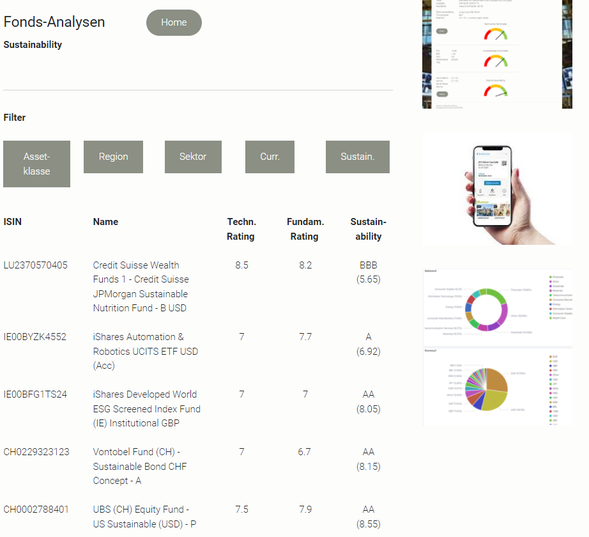Select the Name column header
The width and height of the screenshot is (589, 537).
click(106, 222)
